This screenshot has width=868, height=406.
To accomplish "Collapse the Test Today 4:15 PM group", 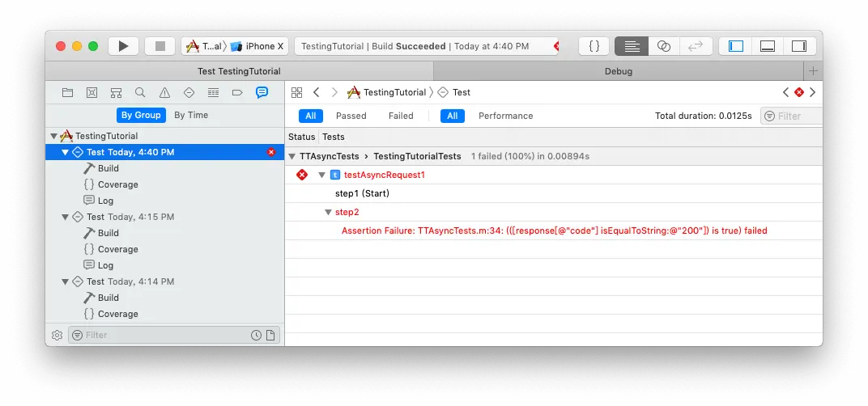I will click(x=66, y=217).
